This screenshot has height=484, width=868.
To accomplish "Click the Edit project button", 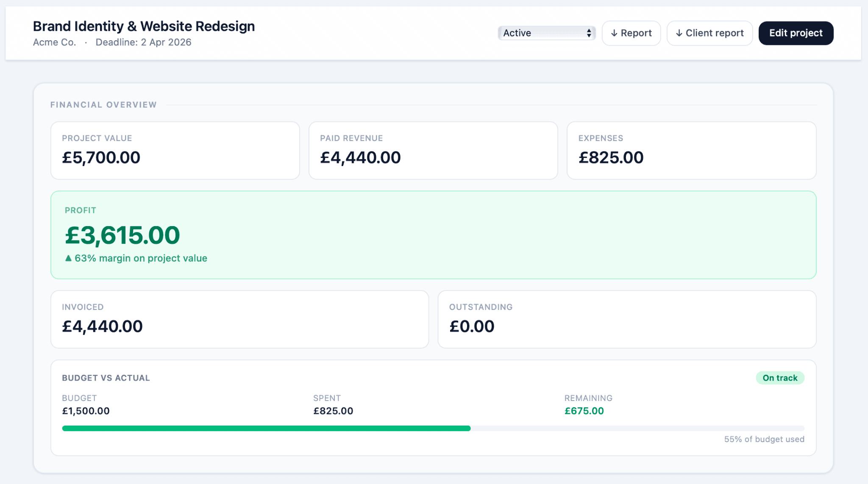I will (796, 33).
